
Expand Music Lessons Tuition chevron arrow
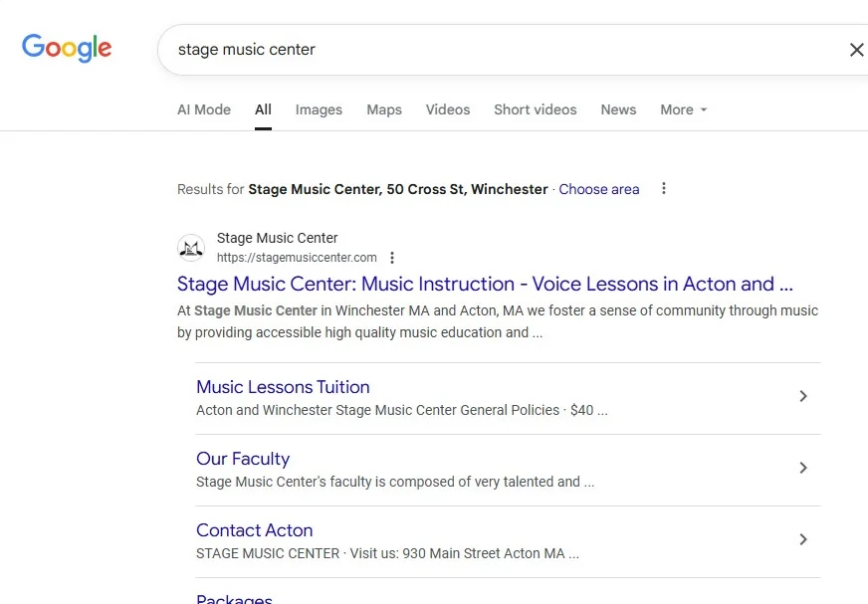pyautogui.click(x=803, y=397)
